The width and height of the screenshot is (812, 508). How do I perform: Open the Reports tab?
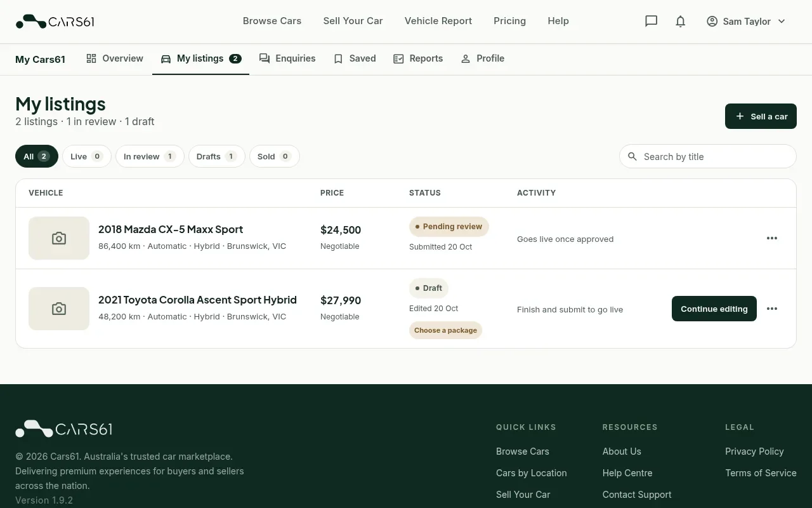pyautogui.click(x=418, y=58)
